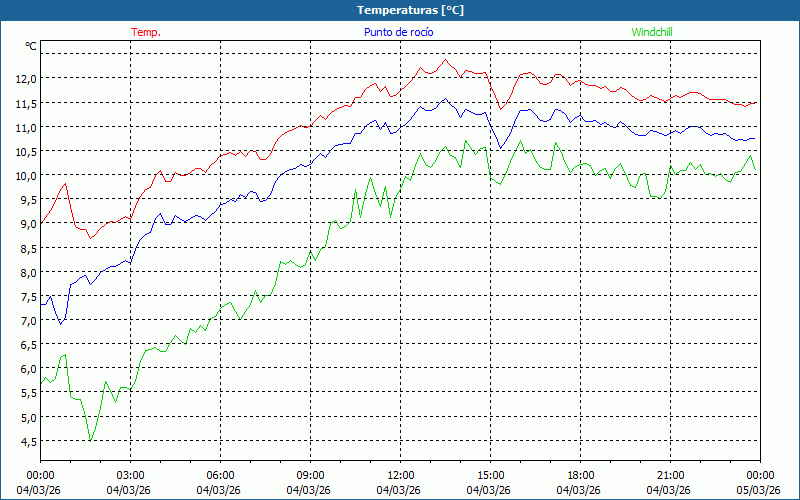Click the 7,5 y-axis value label
The image size is (800, 500).
pyautogui.click(x=26, y=297)
